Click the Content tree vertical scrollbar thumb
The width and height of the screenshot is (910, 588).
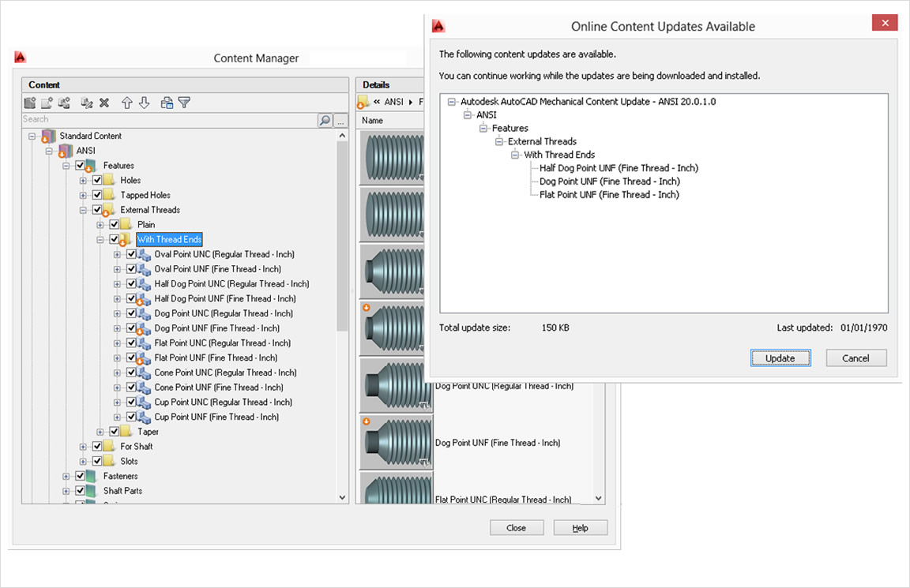point(342,237)
